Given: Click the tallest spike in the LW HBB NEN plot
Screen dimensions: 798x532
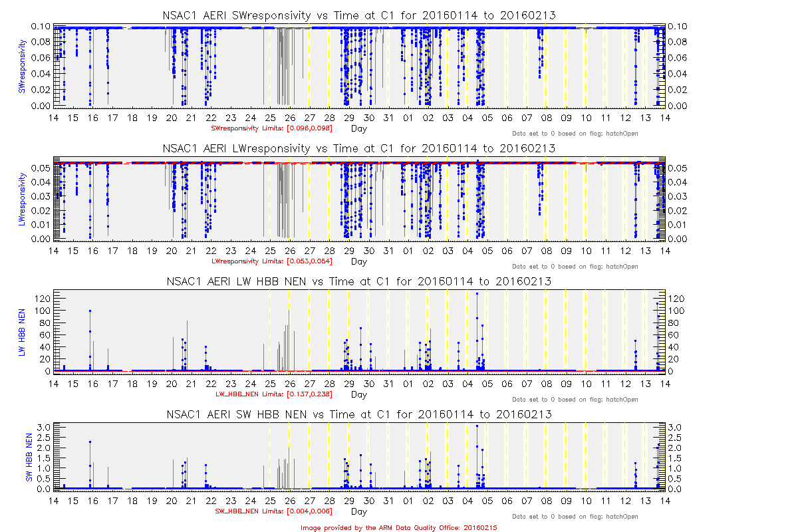Looking at the screenshot, I should (477, 294).
